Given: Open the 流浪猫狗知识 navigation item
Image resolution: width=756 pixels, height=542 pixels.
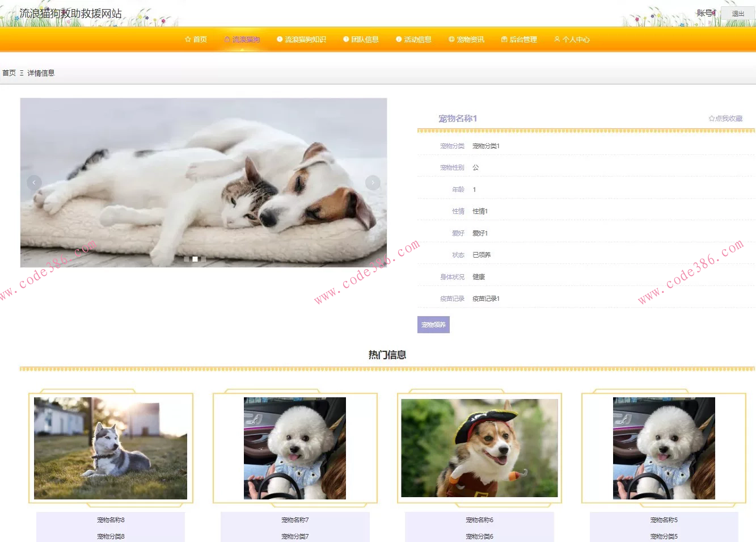Looking at the screenshot, I should coord(301,40).
